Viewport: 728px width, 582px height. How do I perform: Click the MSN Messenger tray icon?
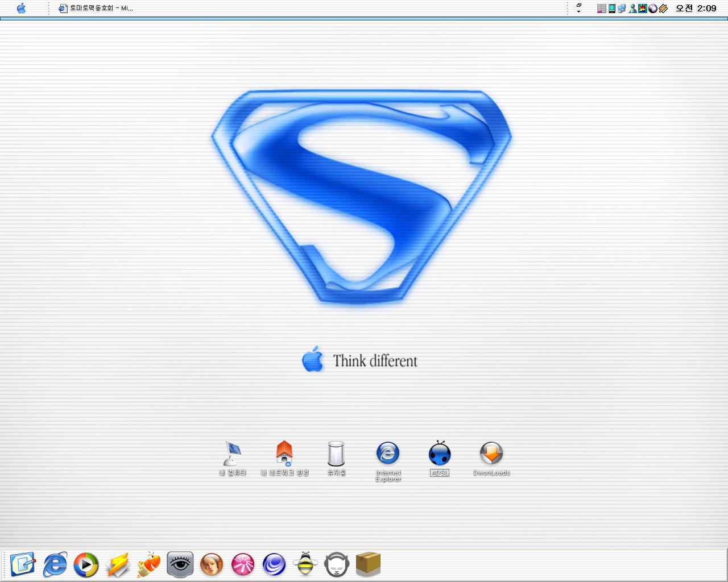pyautogui.click(x=632, y=9)
